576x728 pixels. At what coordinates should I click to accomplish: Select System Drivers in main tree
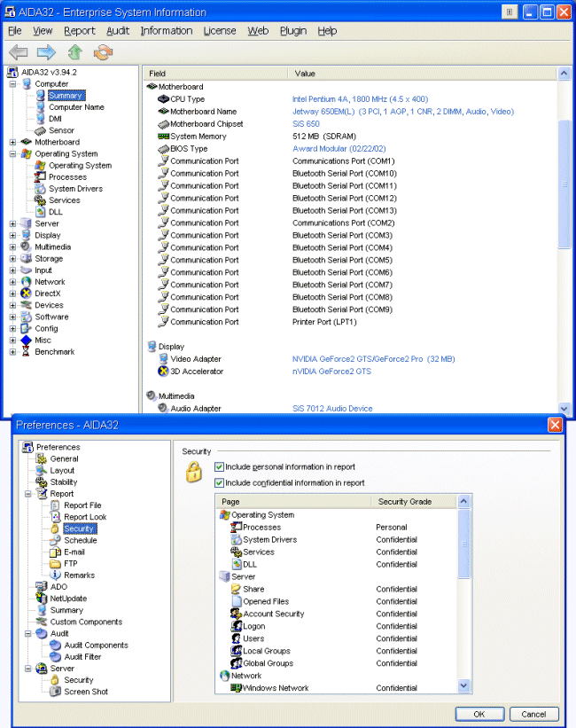pos(75,189)
